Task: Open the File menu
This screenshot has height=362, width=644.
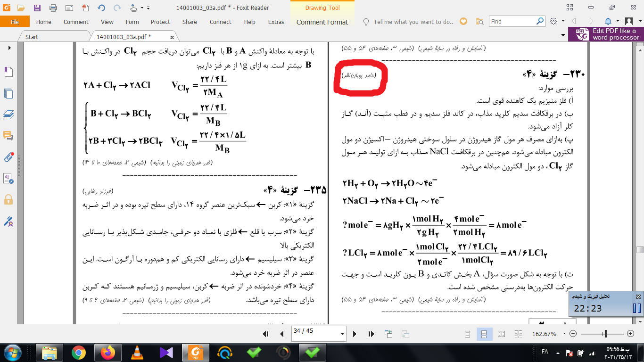Action: click(15, 22)
